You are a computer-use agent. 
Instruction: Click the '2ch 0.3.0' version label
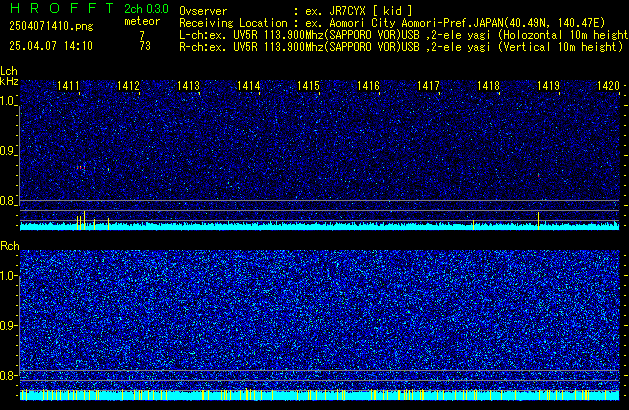pyautogui.click(x=146, y=9)
